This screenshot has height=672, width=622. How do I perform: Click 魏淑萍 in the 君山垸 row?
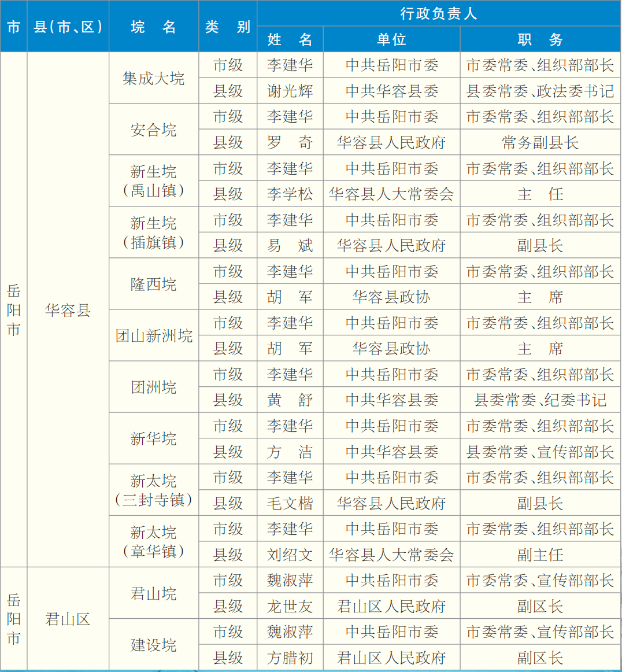[x=290, y=580]
